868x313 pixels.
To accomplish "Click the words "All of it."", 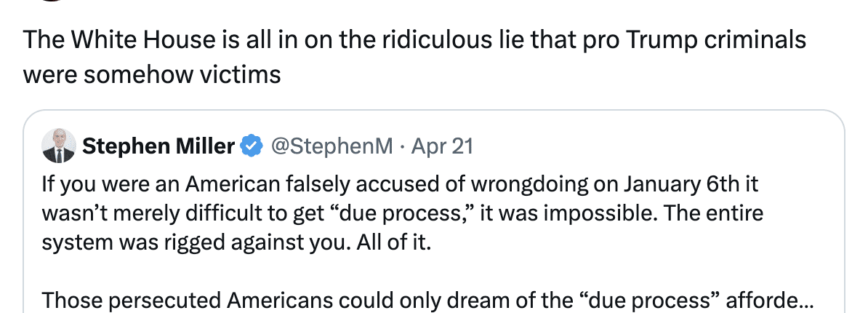I will tap(401, 242).
